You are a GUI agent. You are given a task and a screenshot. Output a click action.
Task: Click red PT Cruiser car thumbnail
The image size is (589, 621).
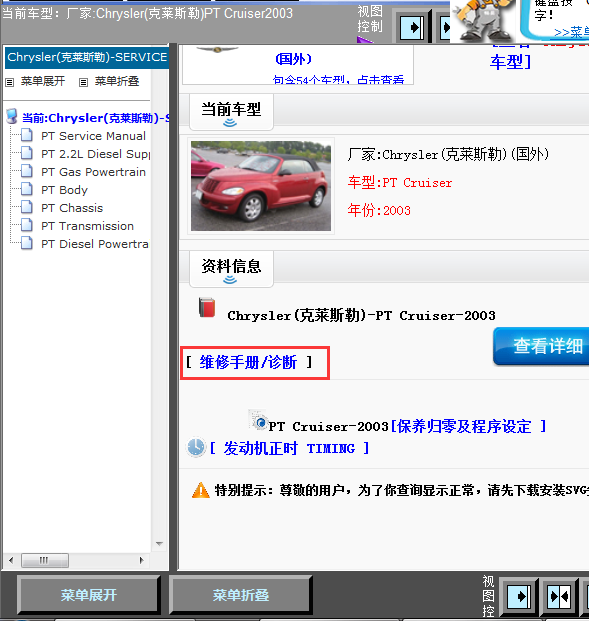point(261,186)
